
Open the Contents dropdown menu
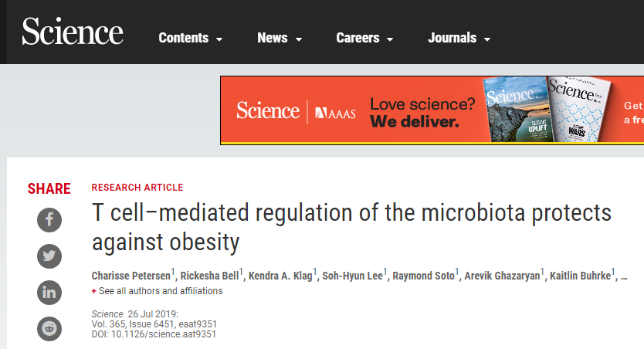pyautogui.click(x=191, y=38)
